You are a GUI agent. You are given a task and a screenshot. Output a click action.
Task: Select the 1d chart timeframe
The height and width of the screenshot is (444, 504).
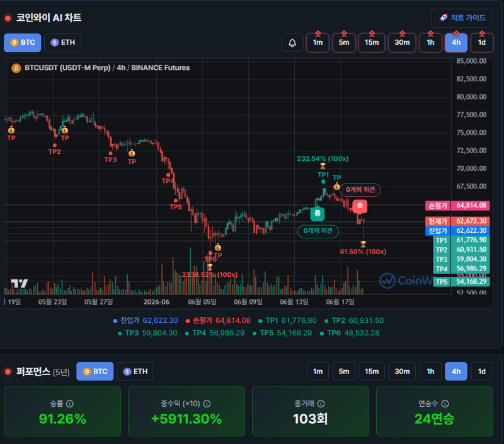[481, 42]
